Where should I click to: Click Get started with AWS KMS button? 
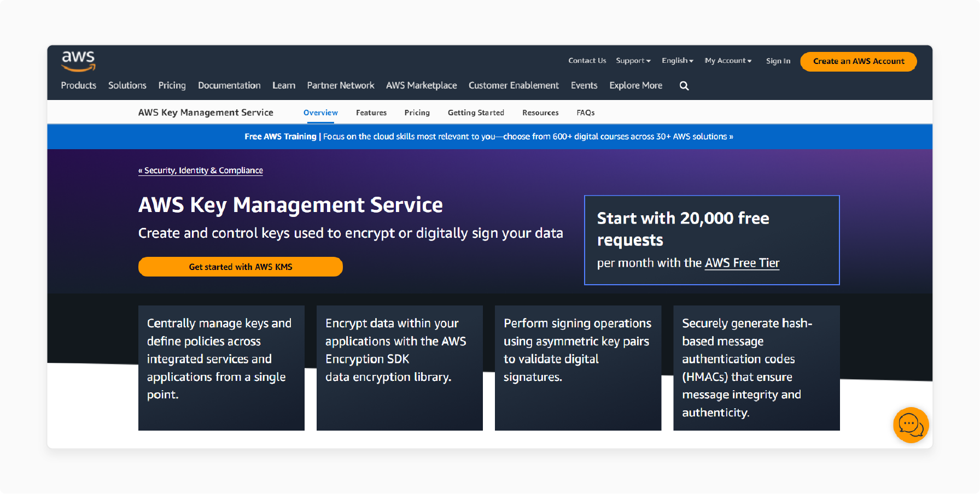pos(241,267)
